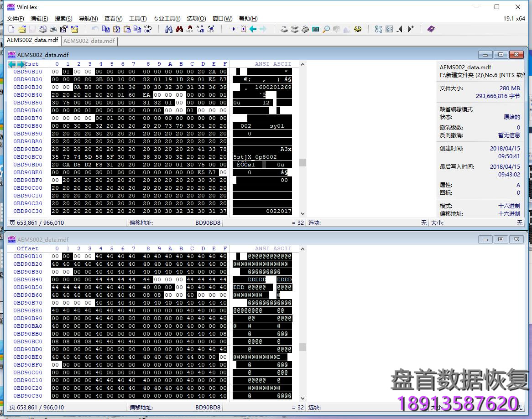Viewport: 532px width, 419px height.
Task: Click the Print icon in the toolbar
Action: pyautogui.click(x=53, y=29)
